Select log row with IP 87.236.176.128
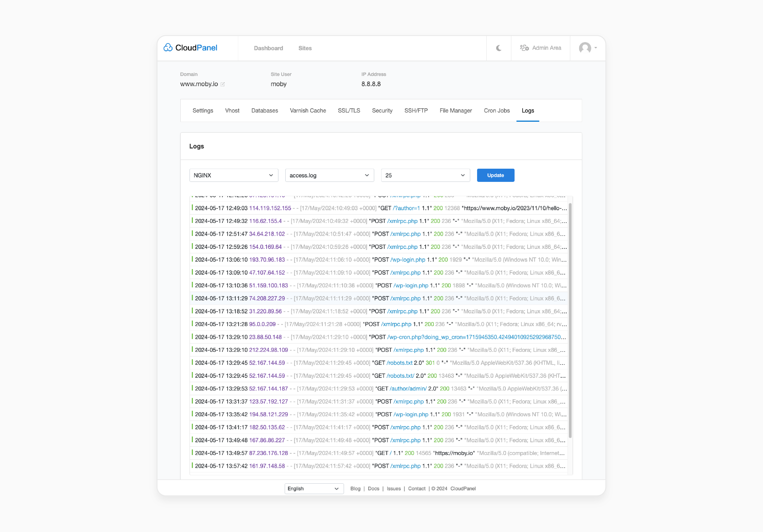Viewport: 763px width, 532px height. click(379, 453)
